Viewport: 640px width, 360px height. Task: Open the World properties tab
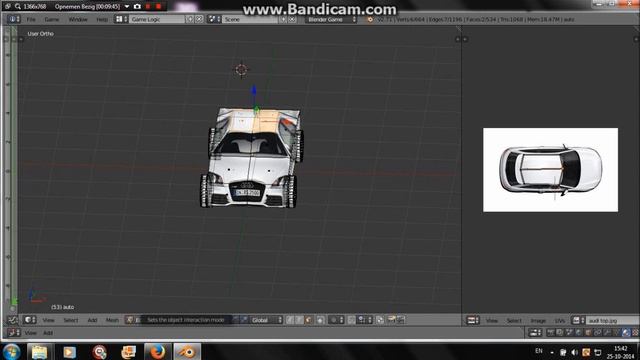pos(578,333)
